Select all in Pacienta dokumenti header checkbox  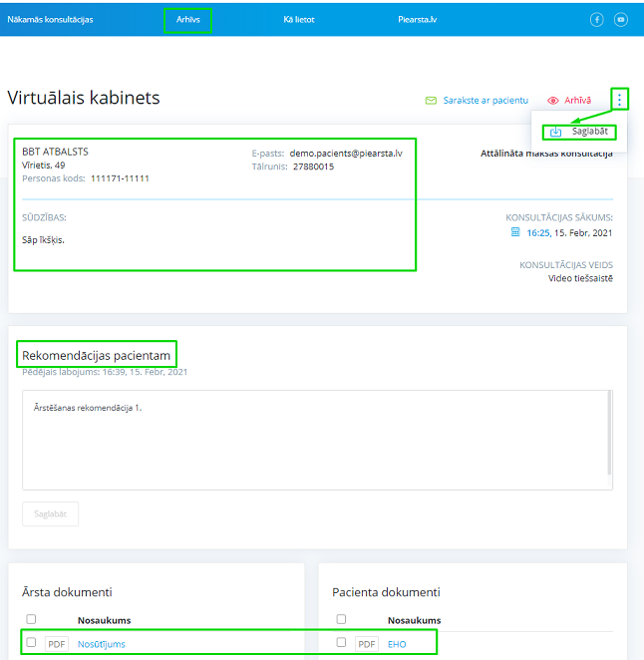click(341, 619)
